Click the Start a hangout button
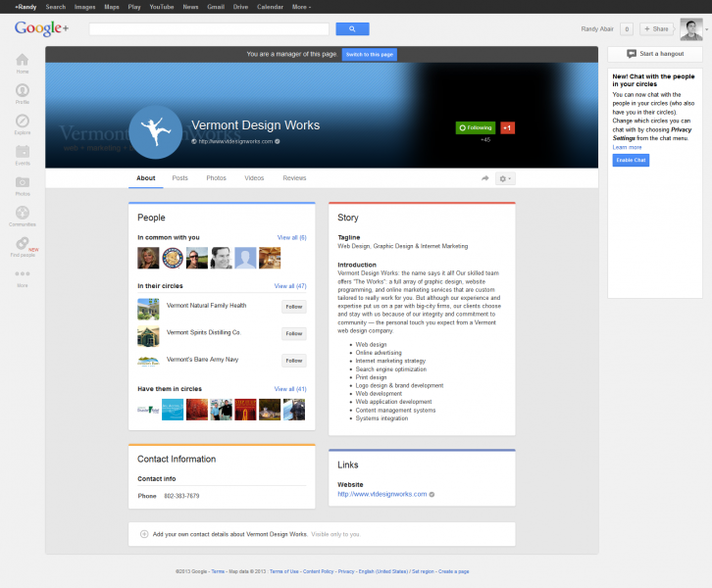Image resolution: width=712 pixels, height=588 pixels. pyautogui.click(x=655, y=54)
